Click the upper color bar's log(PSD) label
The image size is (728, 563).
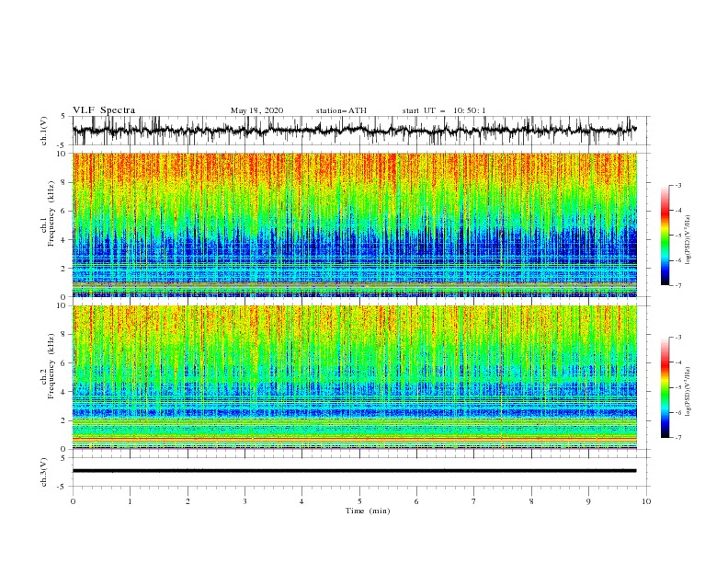688,240
